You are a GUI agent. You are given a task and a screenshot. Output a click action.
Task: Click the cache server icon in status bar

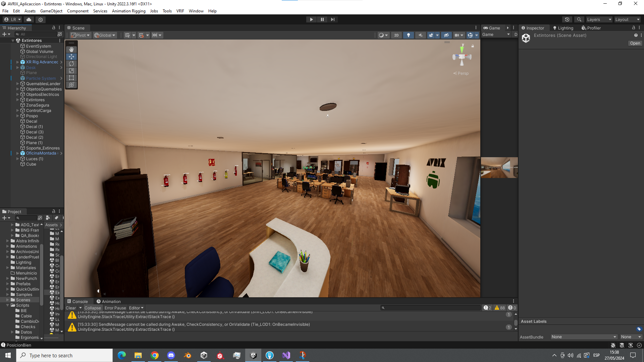(x=622, y=345)
